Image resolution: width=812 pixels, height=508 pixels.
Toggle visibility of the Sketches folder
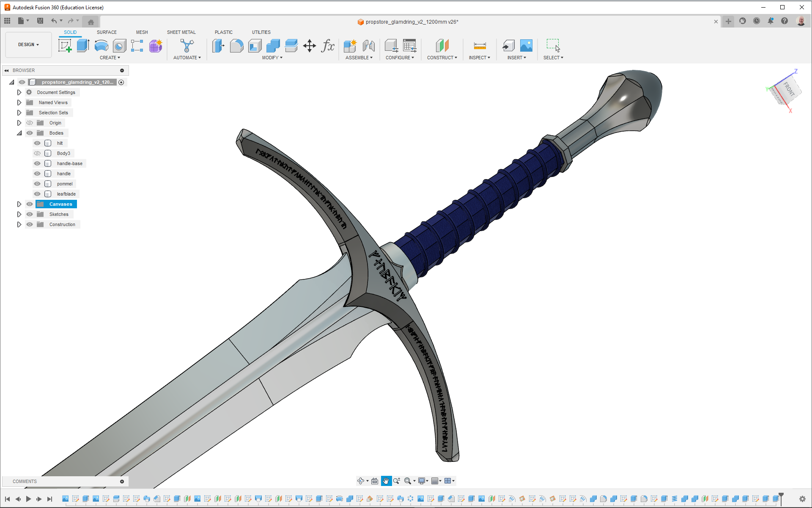tap(30, 214)
